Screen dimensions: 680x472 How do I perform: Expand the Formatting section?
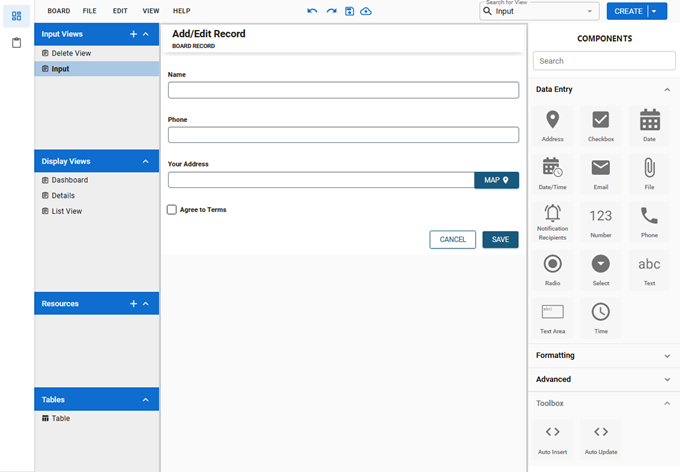pos(603,355)
